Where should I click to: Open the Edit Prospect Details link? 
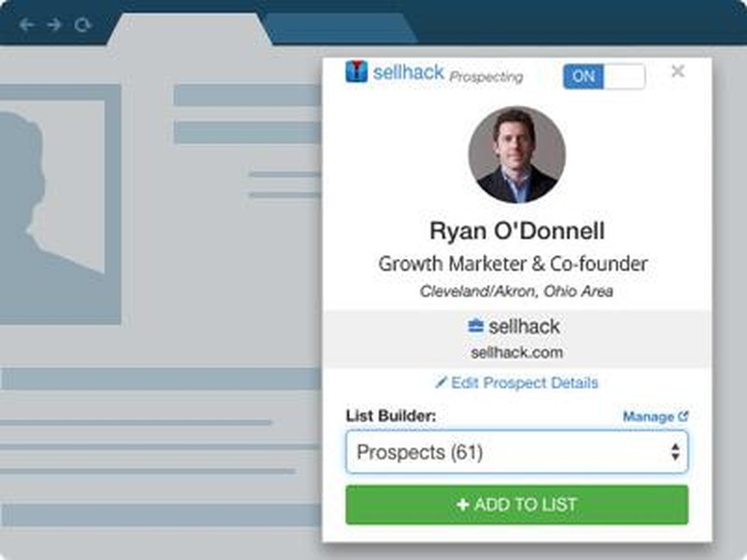[524, 383]
